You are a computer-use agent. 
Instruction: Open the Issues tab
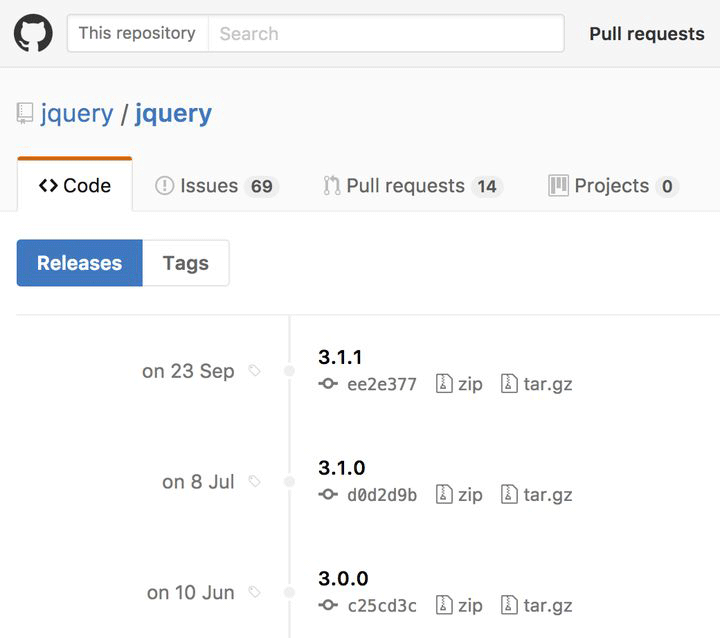(x=217, y=186)
